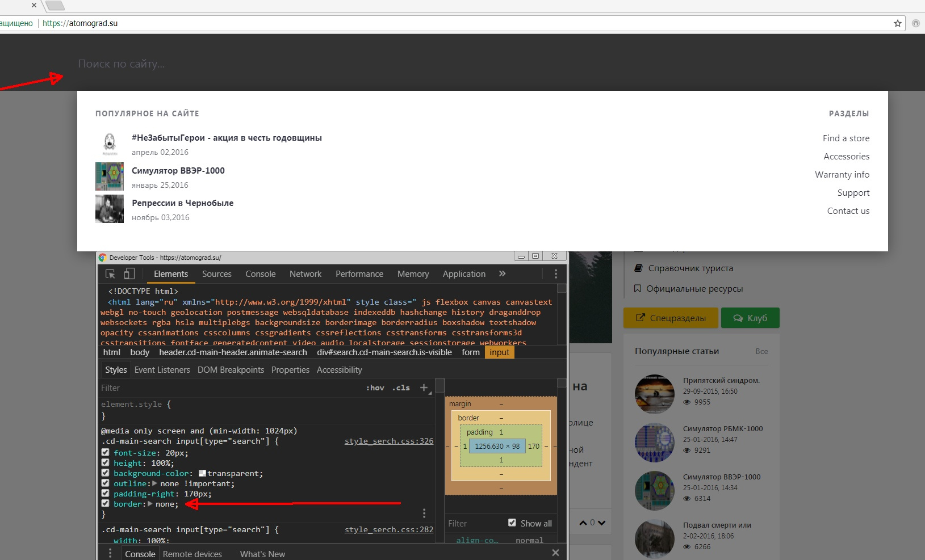The height and width of the screenshot is (560, 925).
Task: Bookmark this page with the star icon
Action: [x=898, y=23]
